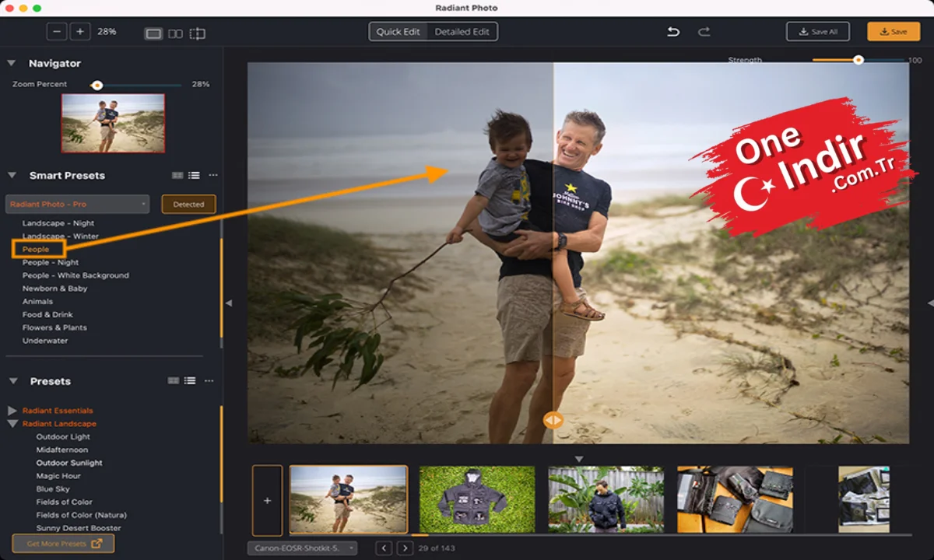
Task: Expand right panel with the arrow
Action: tap(930, 303)
